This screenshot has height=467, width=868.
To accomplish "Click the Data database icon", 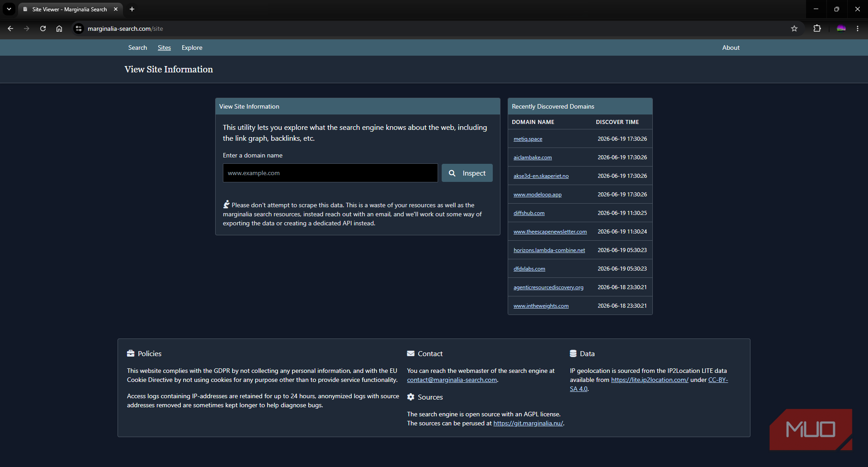I will pos(573,353).
